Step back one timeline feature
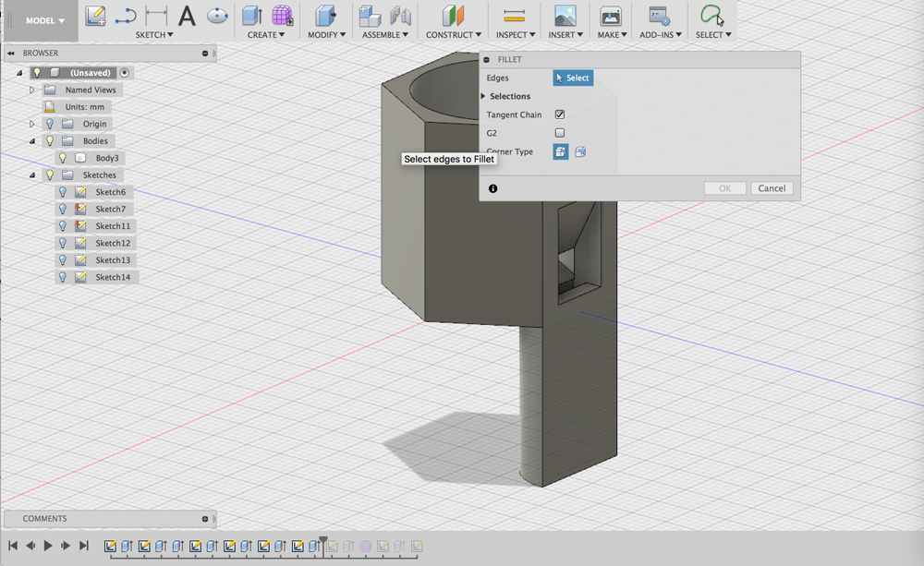This screenshot has width=924, height=566. 30,546
